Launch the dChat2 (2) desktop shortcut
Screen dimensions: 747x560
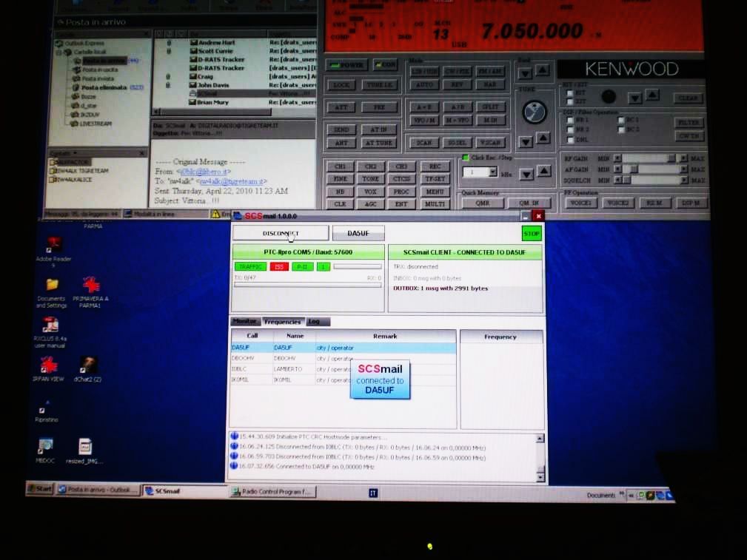88,365
